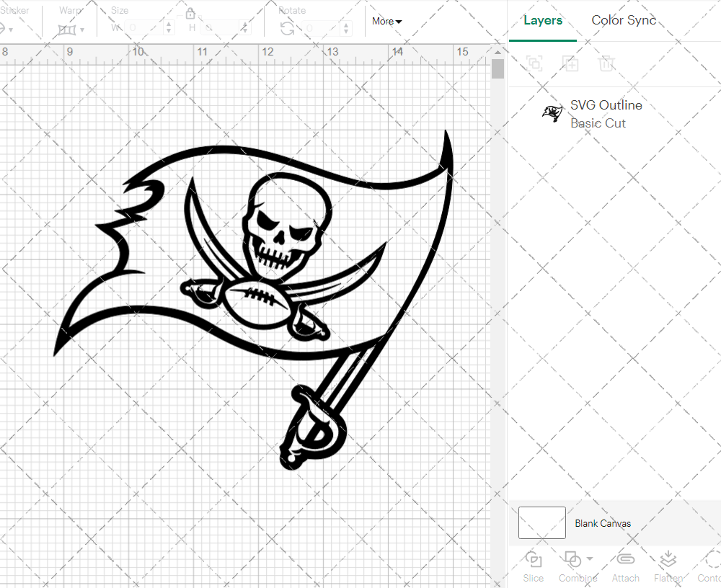The width and height of the screenshot is (721, 588).
Task: Click the Delete layer trash icon
Action: pos(607,63)
